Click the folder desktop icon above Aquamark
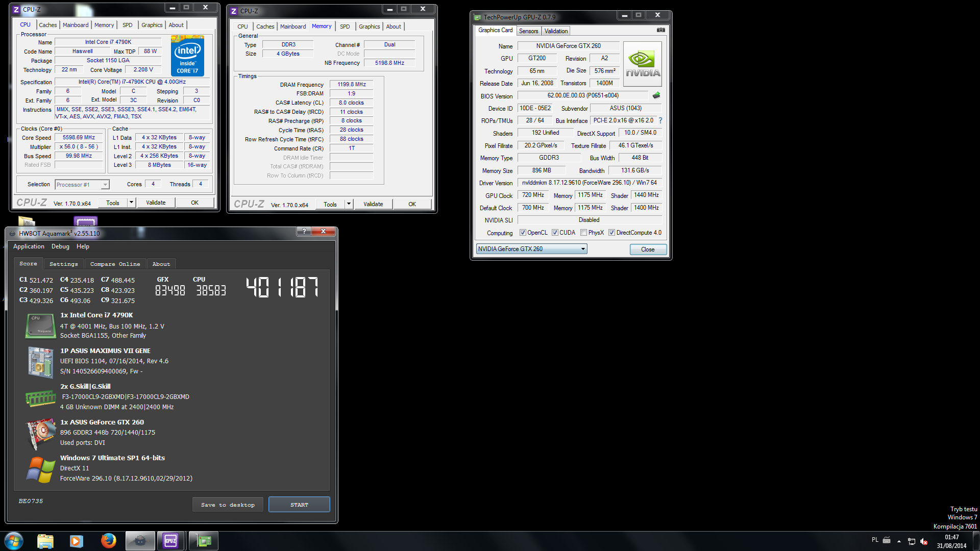 point(27,221)
